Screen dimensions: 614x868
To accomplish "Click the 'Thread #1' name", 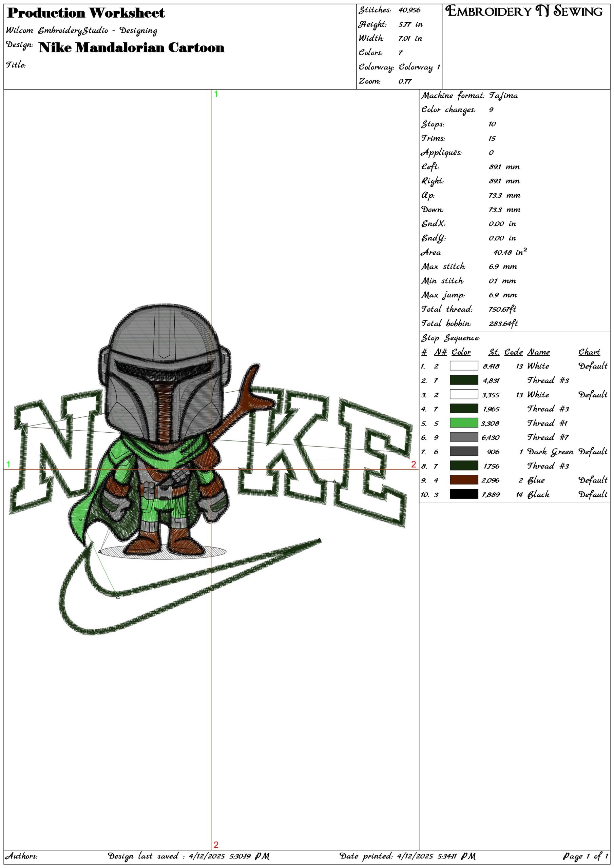I will [x=548, y=423].
